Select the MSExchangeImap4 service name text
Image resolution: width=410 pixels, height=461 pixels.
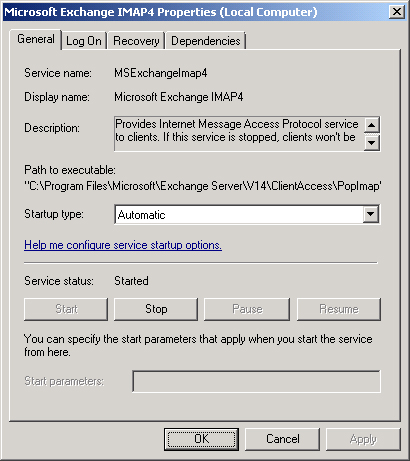coord(161,73)
